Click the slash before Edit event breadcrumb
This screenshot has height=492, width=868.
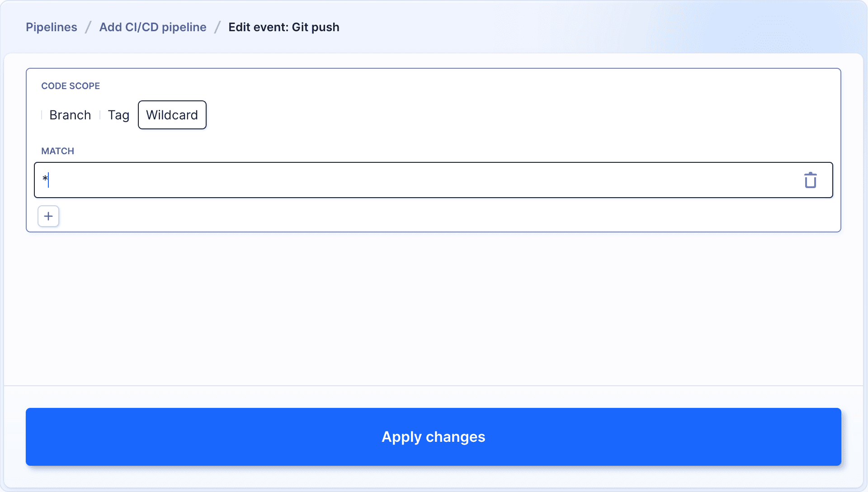(x=217, y=27)
